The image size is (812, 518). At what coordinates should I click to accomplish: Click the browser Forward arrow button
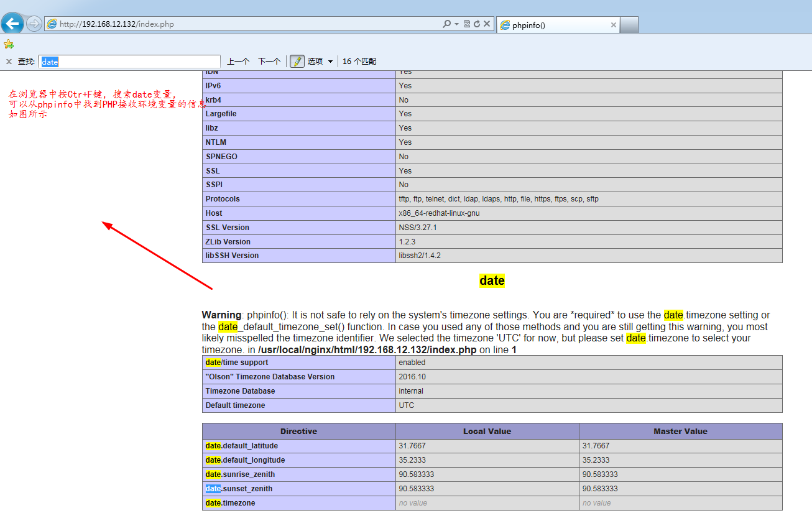(34, 24)
